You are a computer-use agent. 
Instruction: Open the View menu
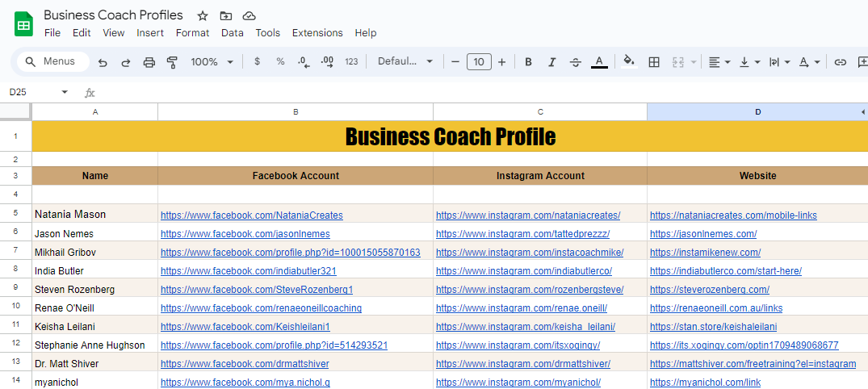tap(114, 33)
